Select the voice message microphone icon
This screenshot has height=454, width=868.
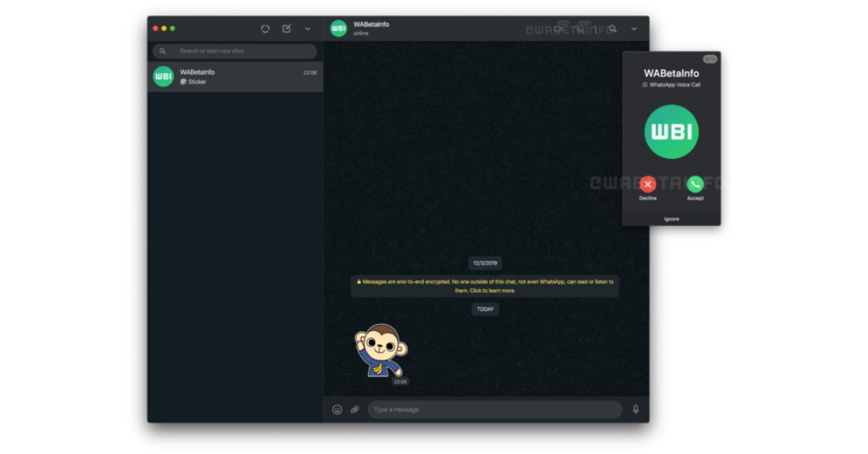(x=635, y=409)
